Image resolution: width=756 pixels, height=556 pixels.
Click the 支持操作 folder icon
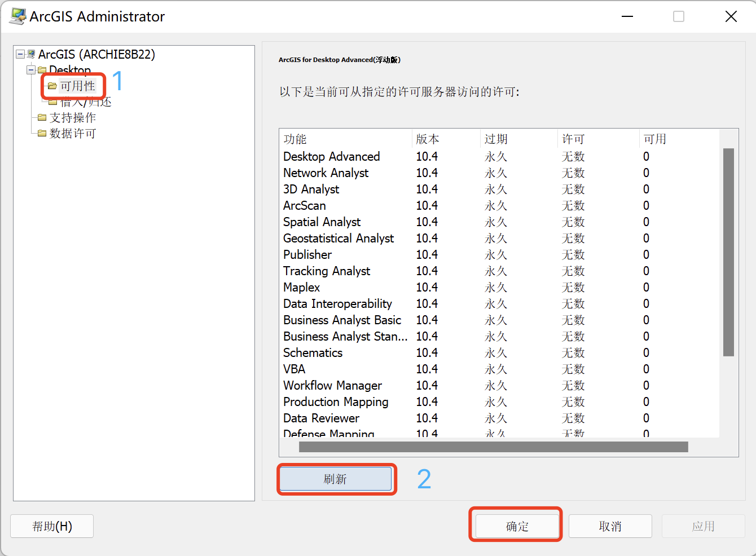pyautogui.click(x=42, y=117)
